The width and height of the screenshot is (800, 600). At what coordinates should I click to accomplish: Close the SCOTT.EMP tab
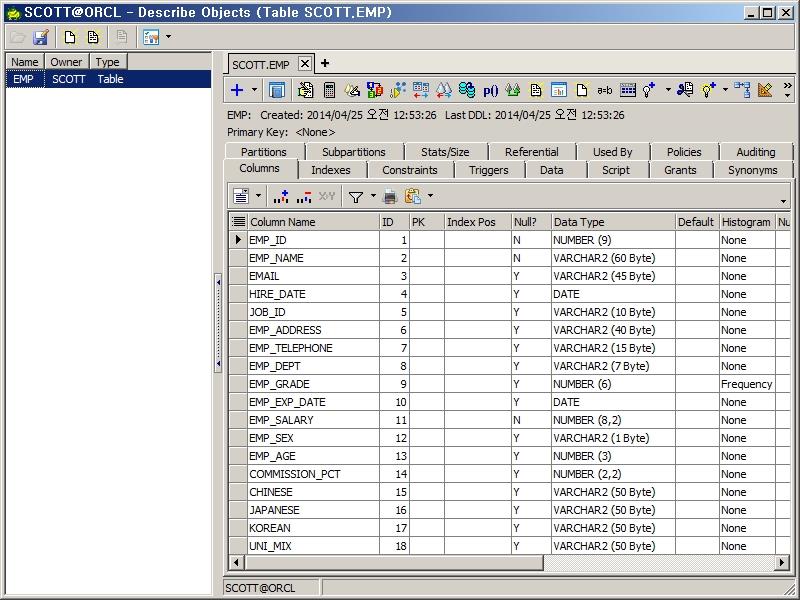tap(305, 63)
